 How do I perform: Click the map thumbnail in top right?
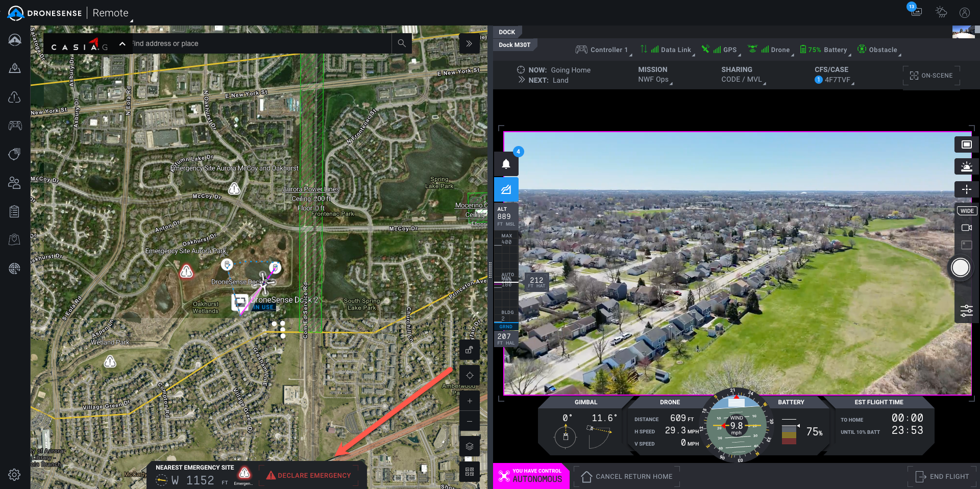(x=963, y=32)
